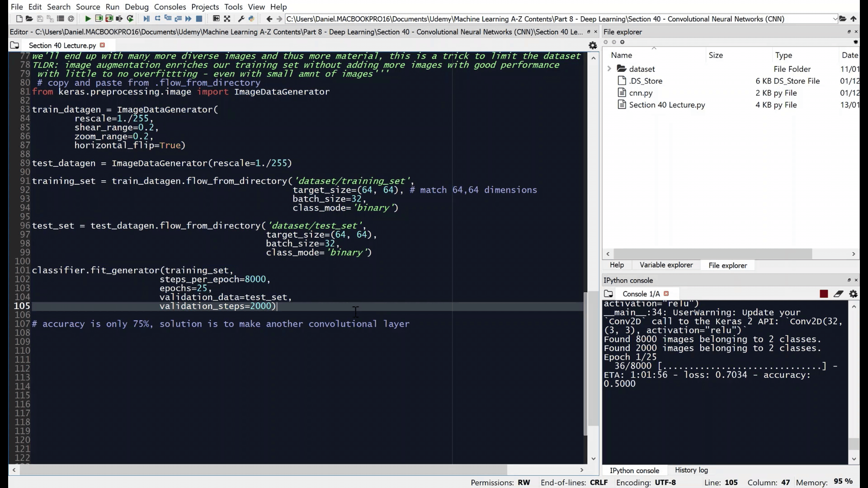Continue debug execution until next breakpoint
The height and width of the screenshot is (488, 868).
click(x=189, y=19)
